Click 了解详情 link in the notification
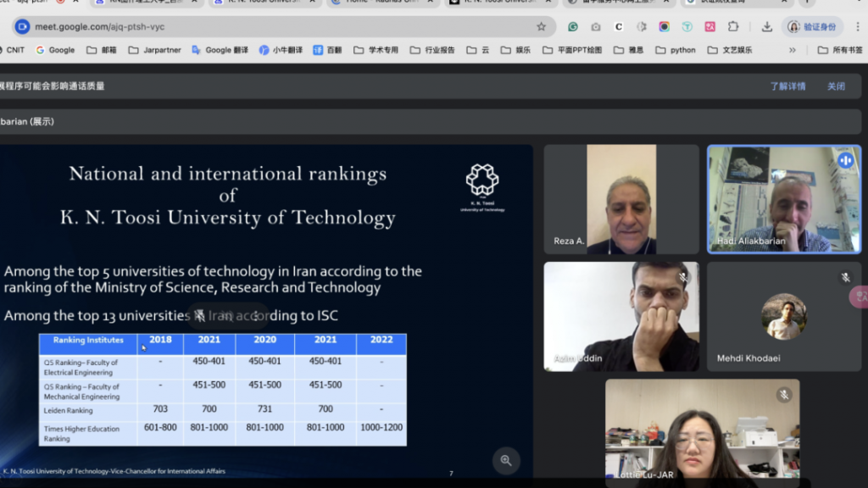Screen dimensions: 868x488 click(787, 86)
